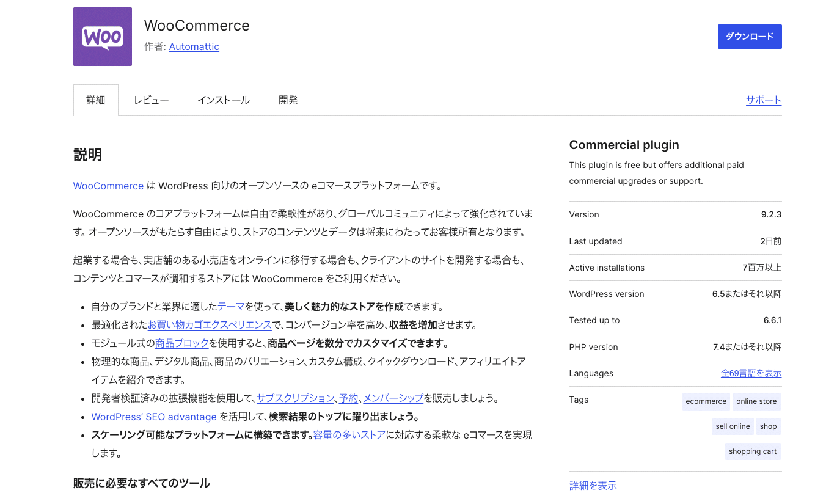Click the 説明 section heading
This screenshot has width=837, height=504.
(87, 155)
